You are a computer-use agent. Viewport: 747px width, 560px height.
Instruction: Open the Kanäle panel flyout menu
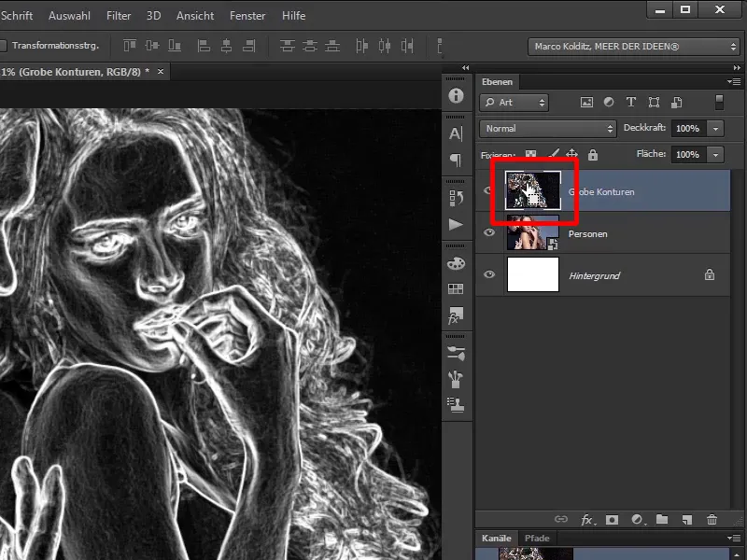tap(734, 539)
